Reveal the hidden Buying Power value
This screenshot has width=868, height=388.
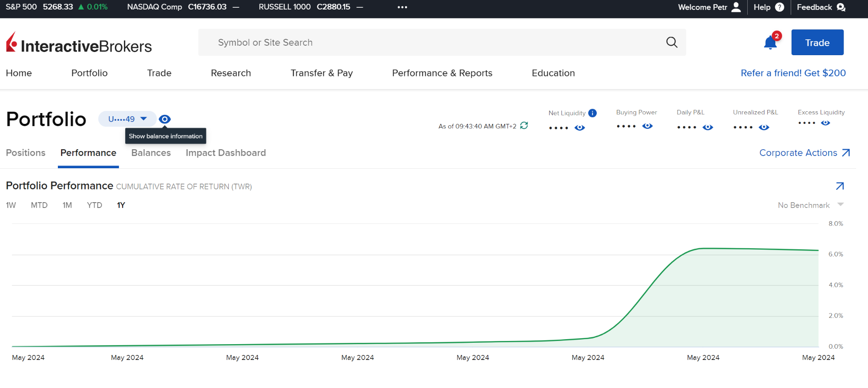647,126
